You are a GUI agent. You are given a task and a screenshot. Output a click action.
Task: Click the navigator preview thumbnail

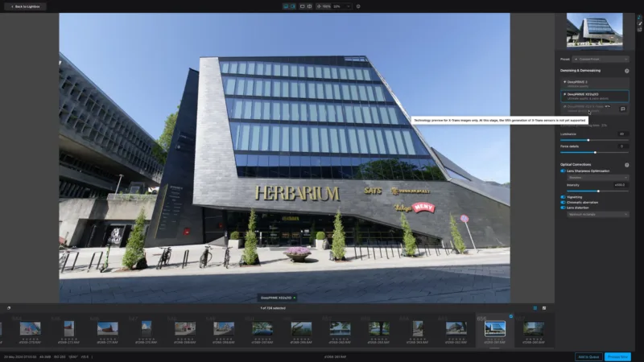pos(594,31)
